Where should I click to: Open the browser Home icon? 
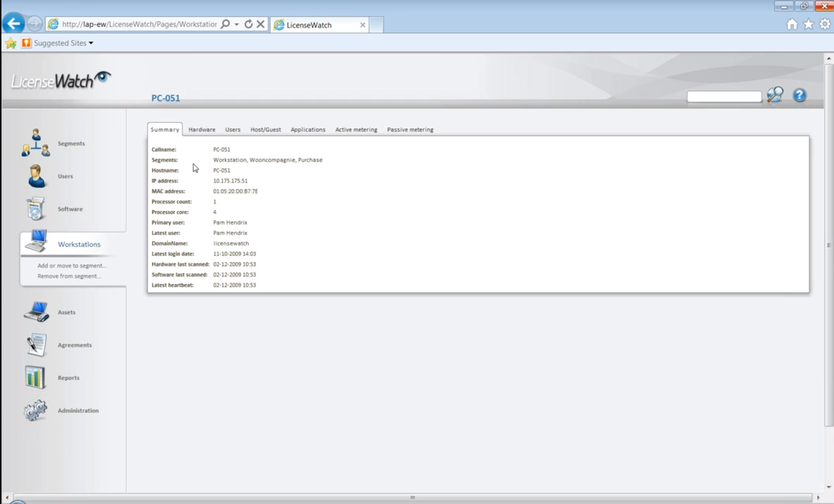[x=792, y=24]
